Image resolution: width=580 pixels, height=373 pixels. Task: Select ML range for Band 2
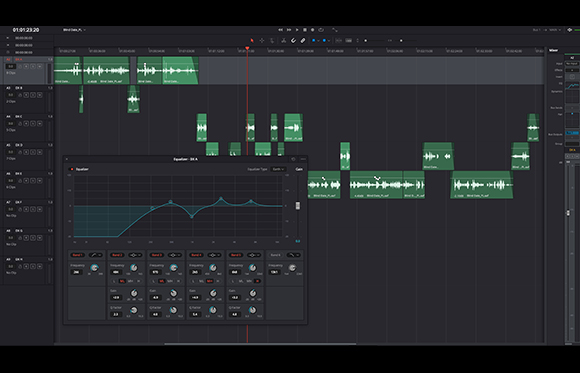click(122, 281)
